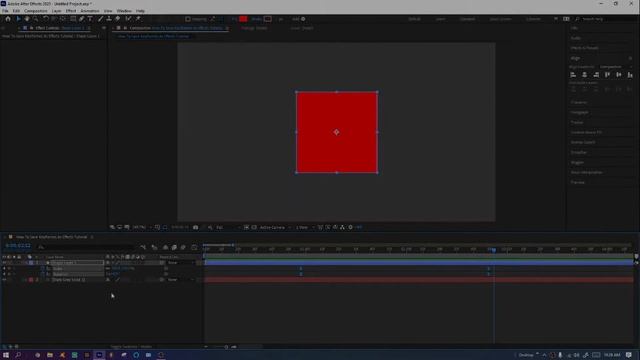
Task: Click the Stroke color swatch
Action: 268,19
